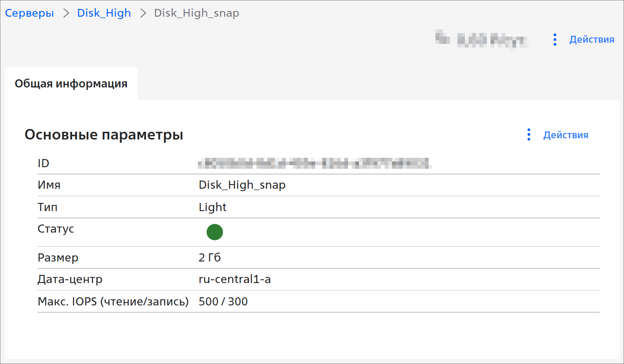
Task: Go back to Disk_High breadcrumb link
Action: [104, 13]
